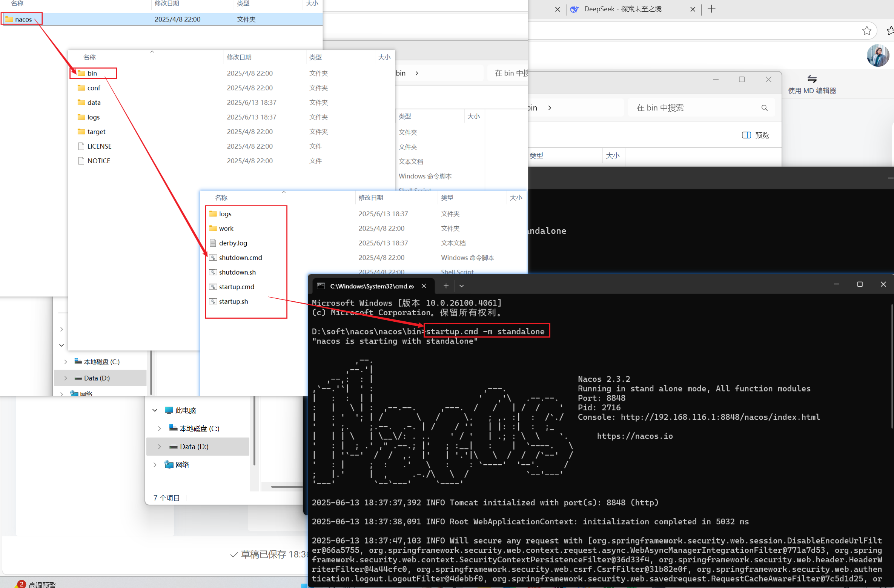This screenshot has height=588, width=894.
Task: Click the bookmark star icon in address bar
Action: point(866,31)
